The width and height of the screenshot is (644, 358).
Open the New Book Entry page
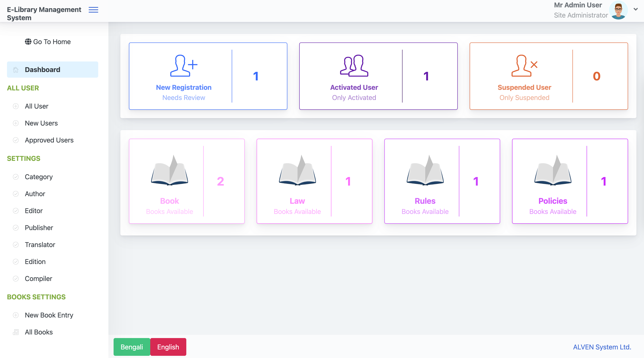(49, 315)
